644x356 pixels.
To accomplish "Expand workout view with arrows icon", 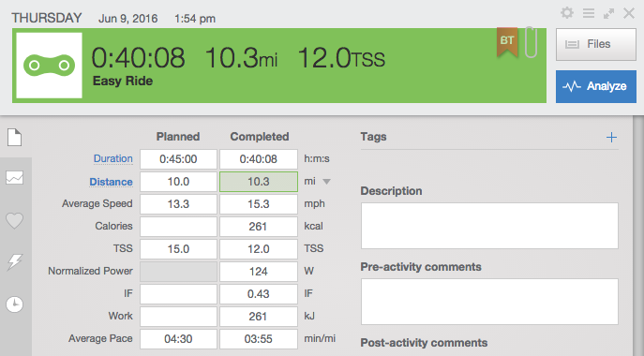I will [x=608, y=13].
